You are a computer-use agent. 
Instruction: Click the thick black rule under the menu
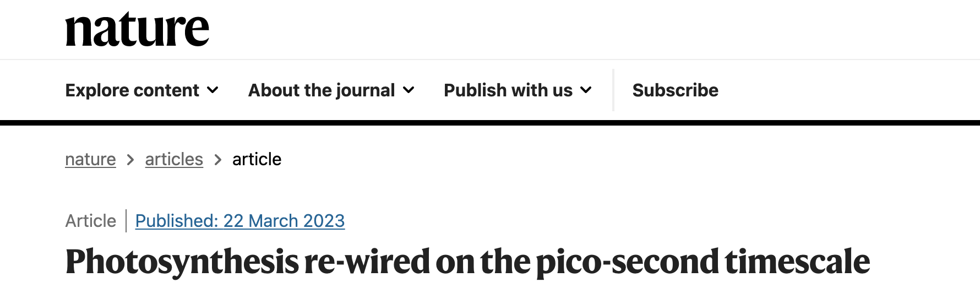[490, 122]
